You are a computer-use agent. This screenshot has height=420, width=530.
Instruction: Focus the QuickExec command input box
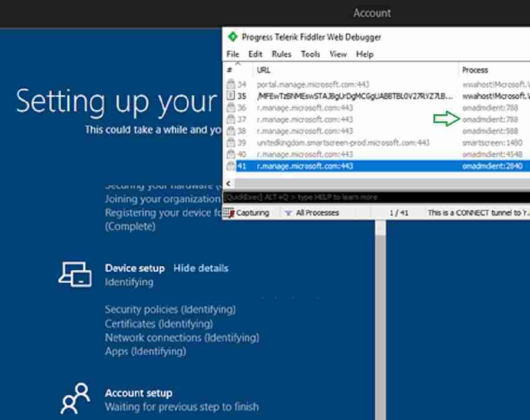[x=376, y=197]
